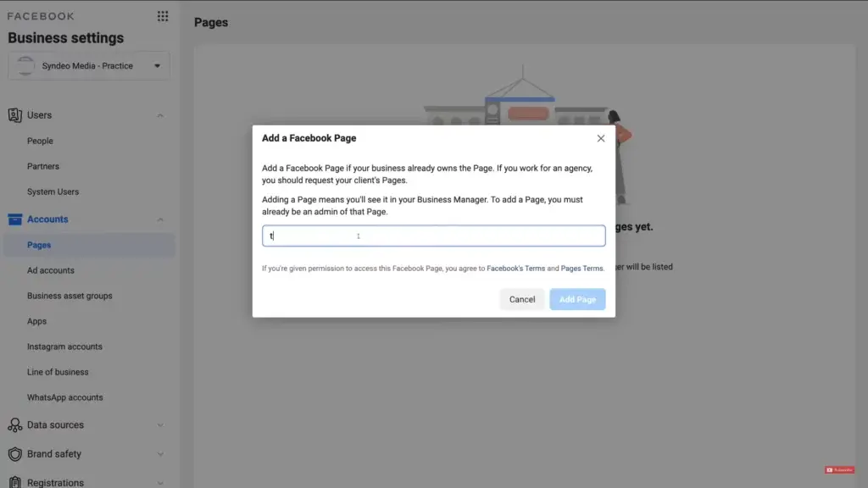Open the Pages Terms link
The width and height of the screenshot is (868, 488).
point(581,269)
